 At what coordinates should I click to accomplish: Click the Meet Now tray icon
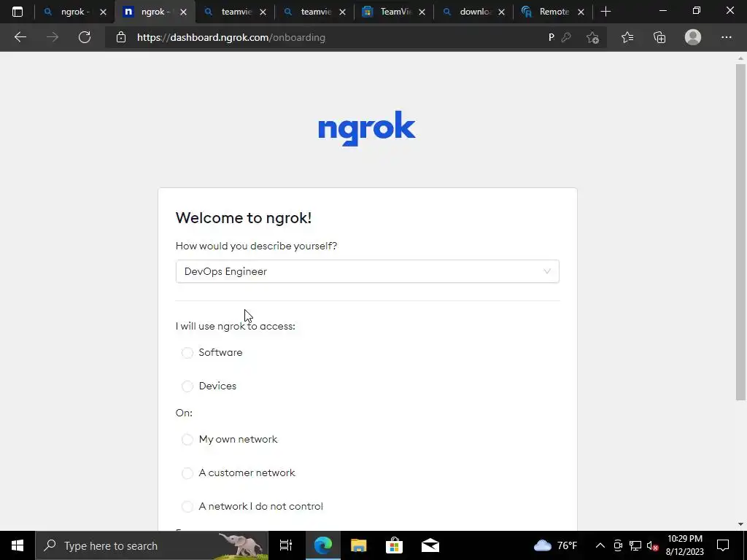click(618, 545)
